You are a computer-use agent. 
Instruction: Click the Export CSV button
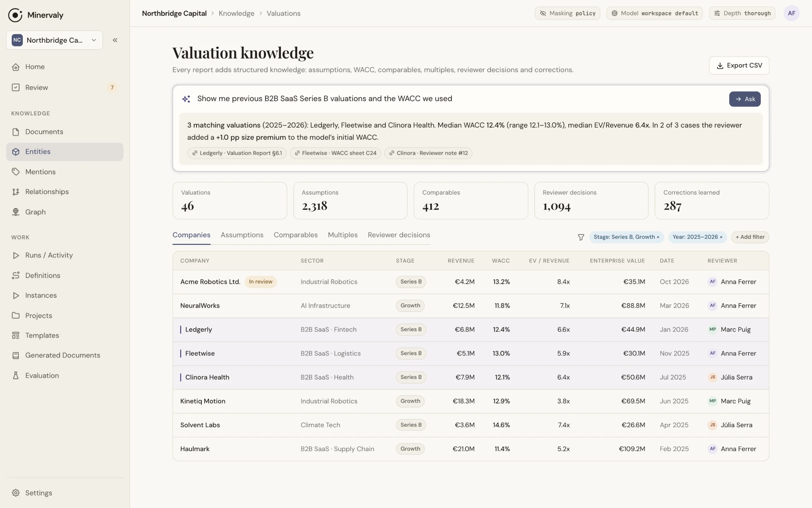(739, 65)
